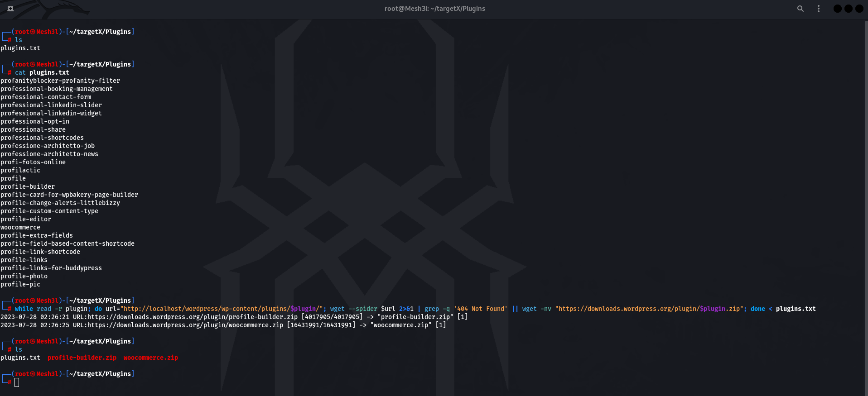The height and width of the screenshot is (396, 868).
Task: Click the woocommerce line in the plugin list
Action: (20, 227)
